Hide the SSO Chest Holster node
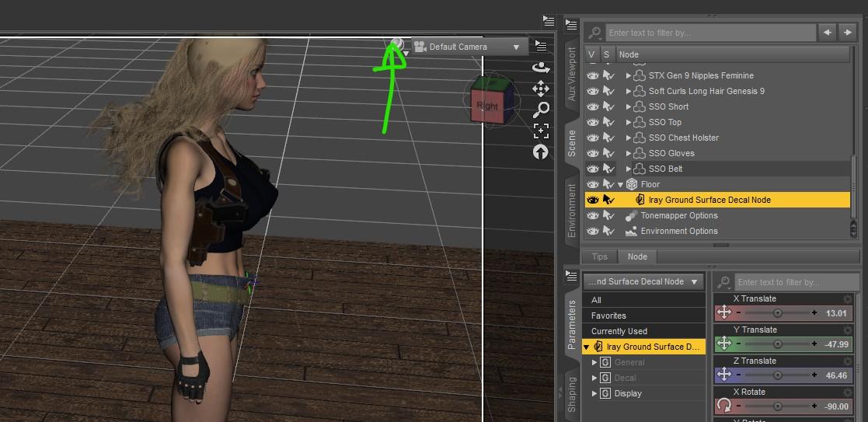Viewport: 868px width, 422px height. coord(593,138)
